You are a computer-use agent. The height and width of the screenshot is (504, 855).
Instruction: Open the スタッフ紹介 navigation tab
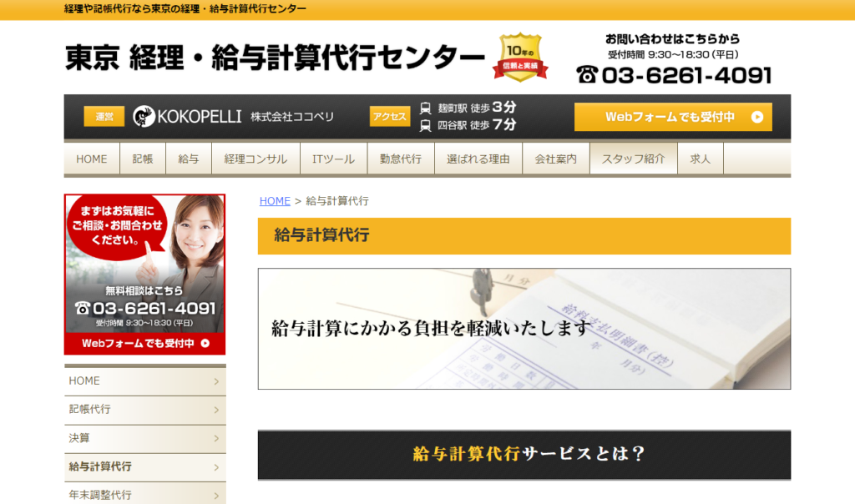633,159
